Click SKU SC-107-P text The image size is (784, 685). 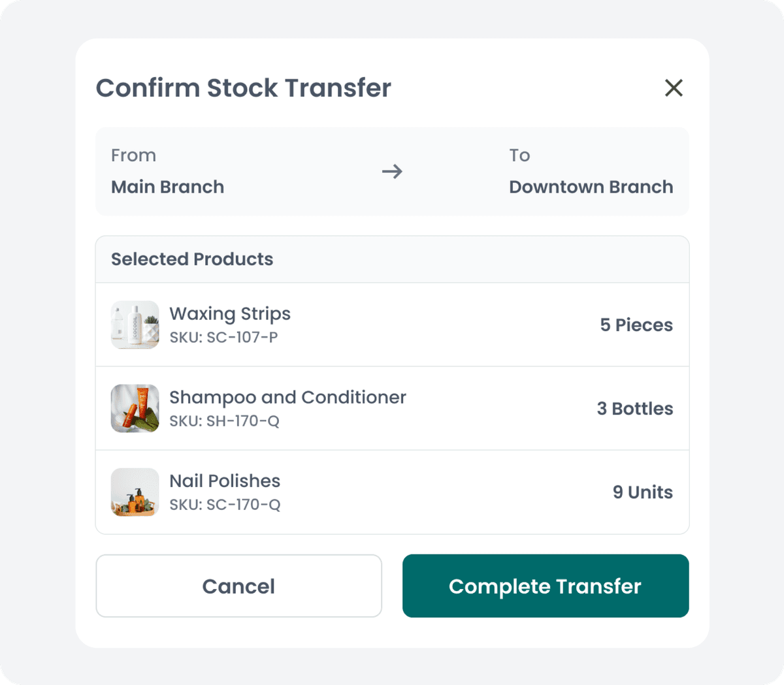223,337
